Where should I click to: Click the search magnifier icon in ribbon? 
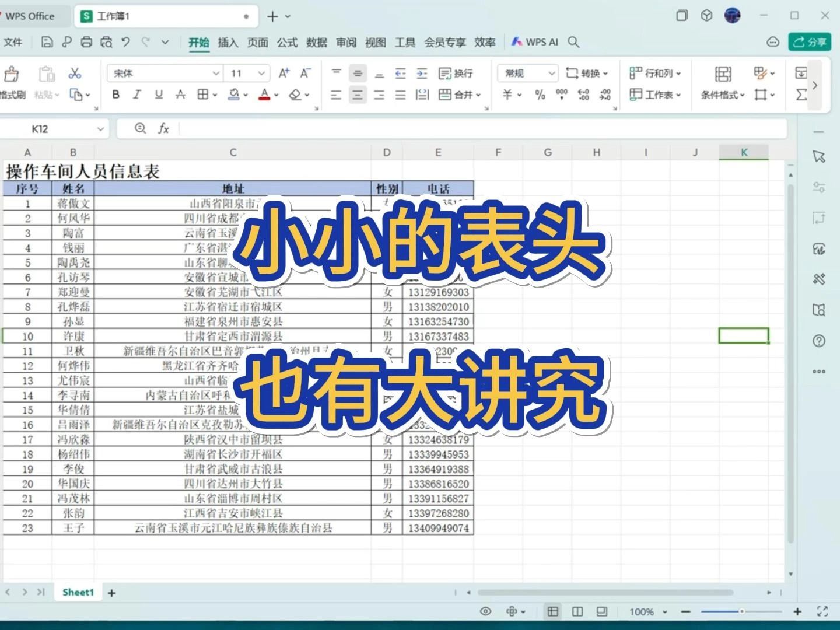click(573, 42)
